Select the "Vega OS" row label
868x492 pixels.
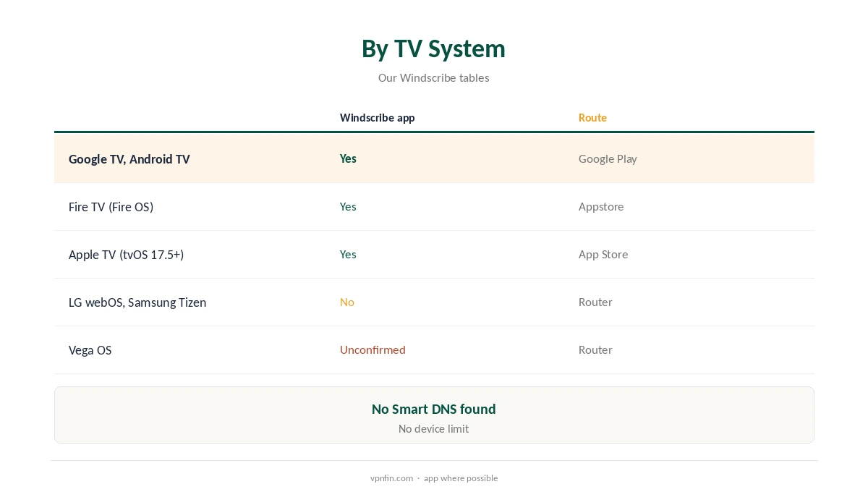click(x=90, y=350)
